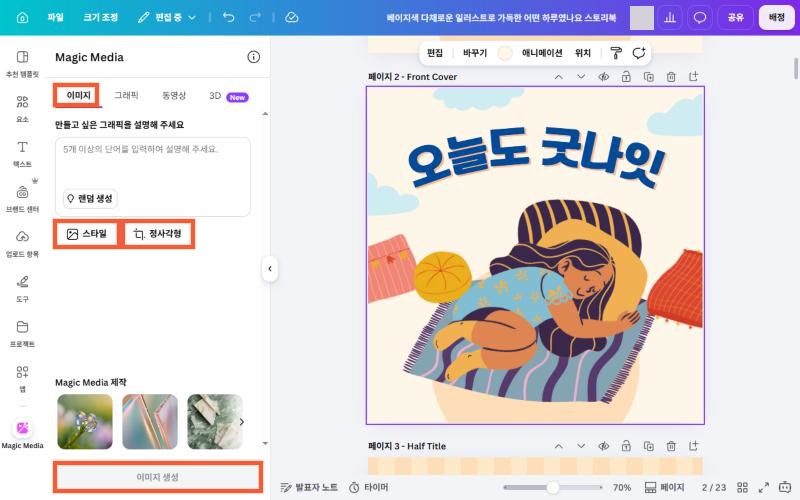The width and height of the screenshot is (800, 500).
Task: Open the 스타일 style selector
Action: point(86,234)
